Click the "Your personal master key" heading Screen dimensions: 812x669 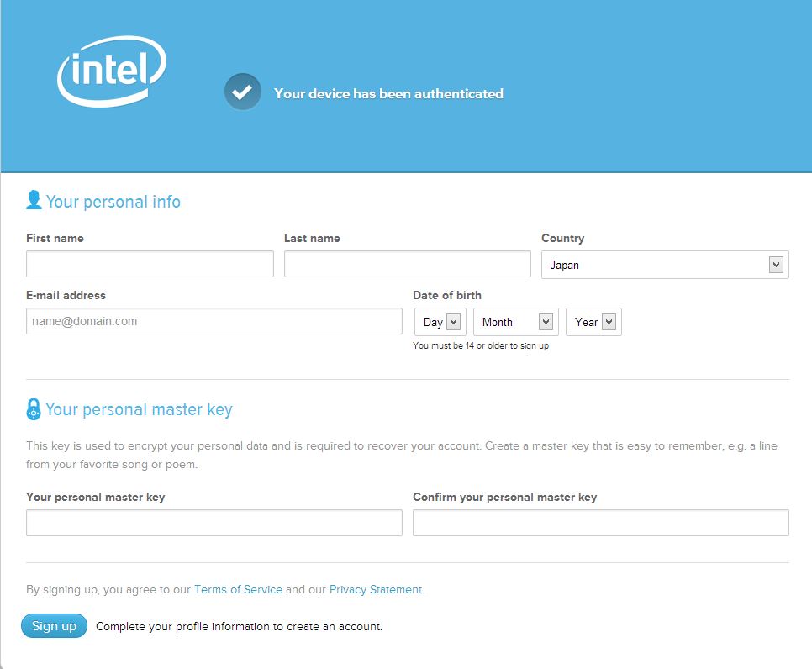point(139,409)
